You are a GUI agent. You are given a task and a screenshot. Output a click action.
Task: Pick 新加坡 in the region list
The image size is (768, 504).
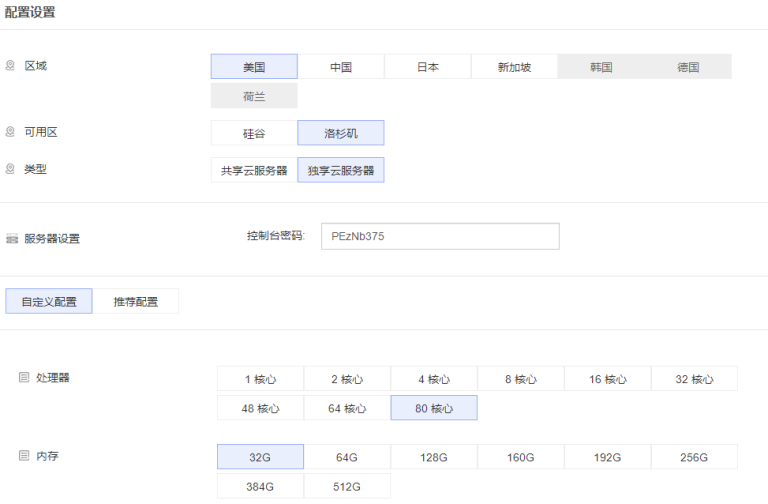(514, 67)
